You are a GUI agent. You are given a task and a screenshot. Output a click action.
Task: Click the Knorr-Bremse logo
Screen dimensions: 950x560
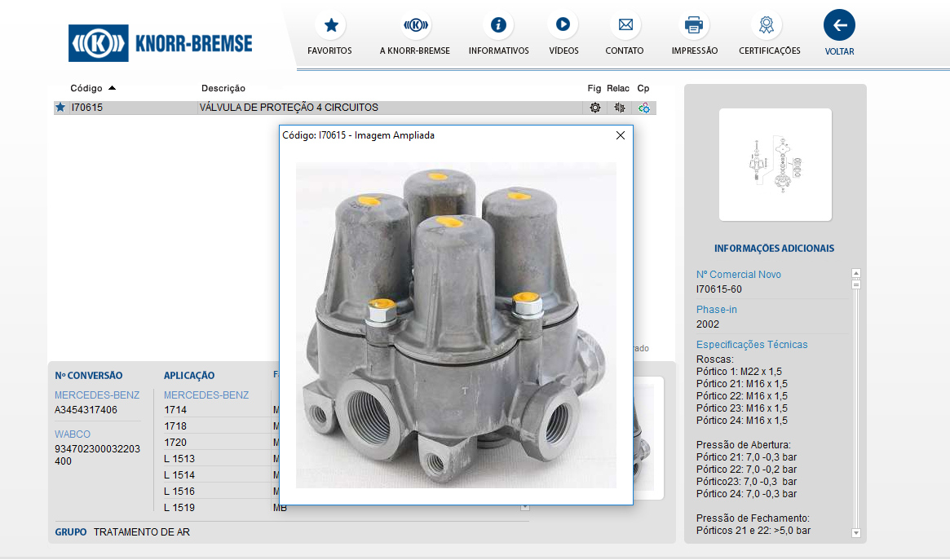(x=161, y=43)
